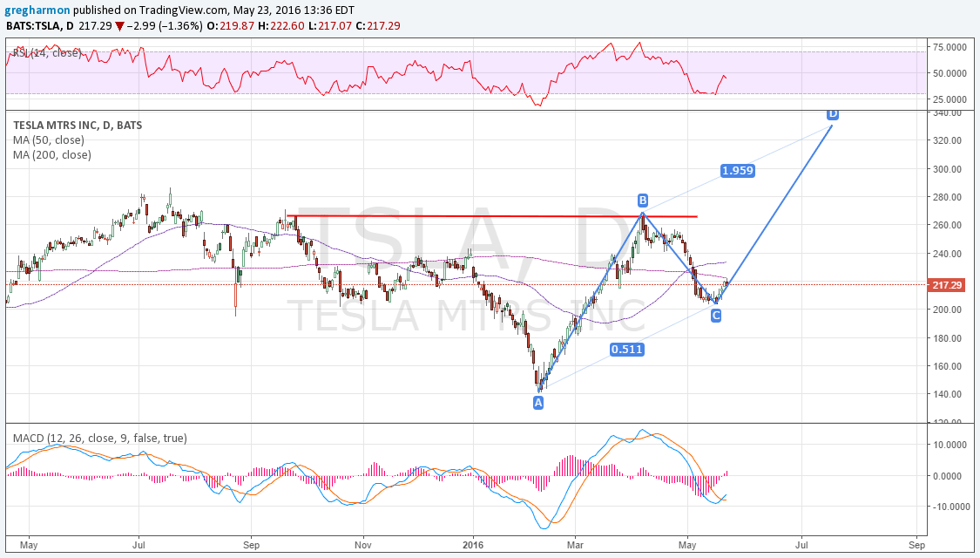
Task: Click the 10.0000 MACD axis label
Action: click(951, 445)
